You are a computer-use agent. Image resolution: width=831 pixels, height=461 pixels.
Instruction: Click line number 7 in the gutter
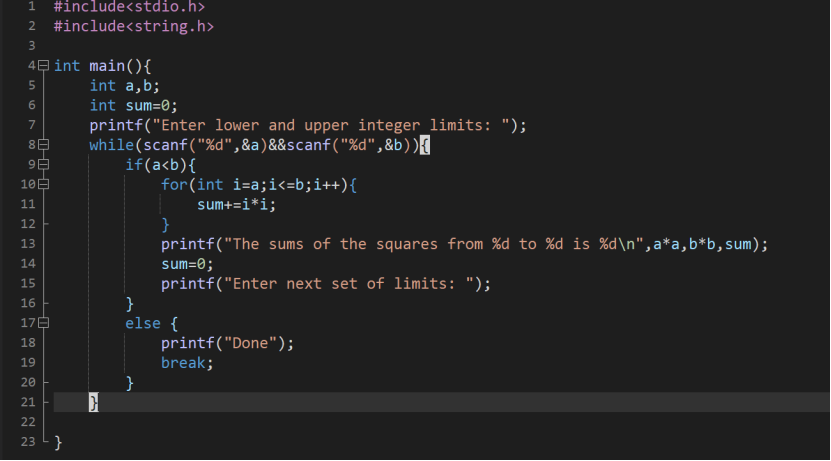[x=32, y=125]
